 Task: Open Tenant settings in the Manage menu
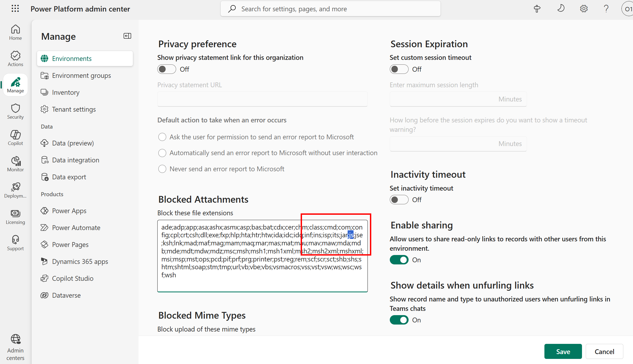point(74,109)
